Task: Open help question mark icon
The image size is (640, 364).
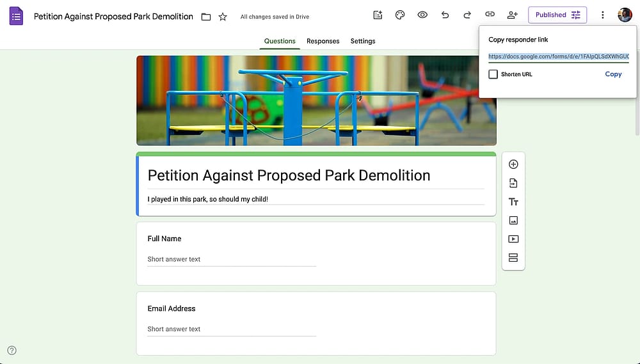Action: 12,350
